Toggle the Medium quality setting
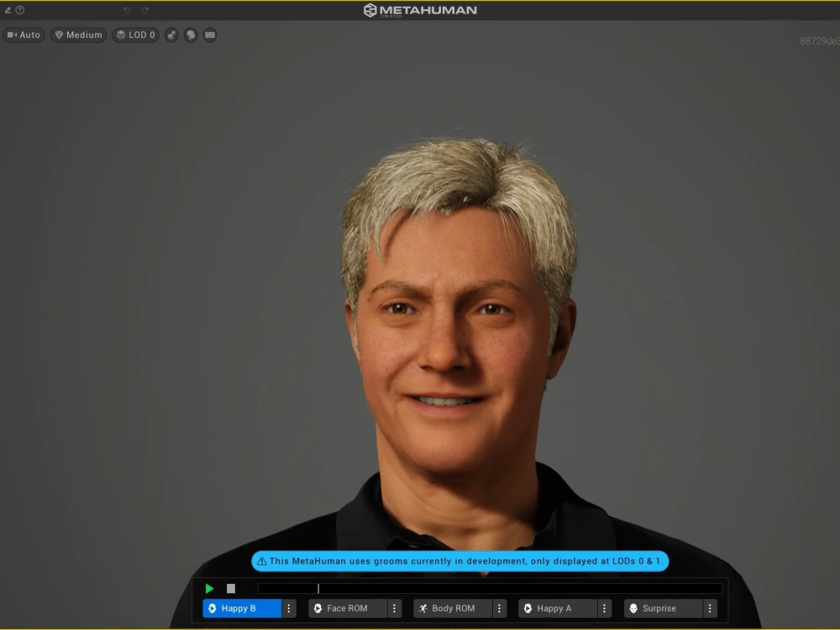The height and width of the screenshot is (630, 840). (x=78, y=35)
